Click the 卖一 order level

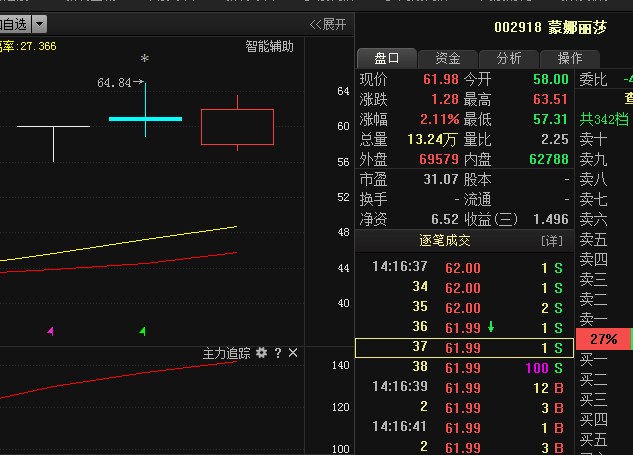pyautogui.click(x=593, y=319)
